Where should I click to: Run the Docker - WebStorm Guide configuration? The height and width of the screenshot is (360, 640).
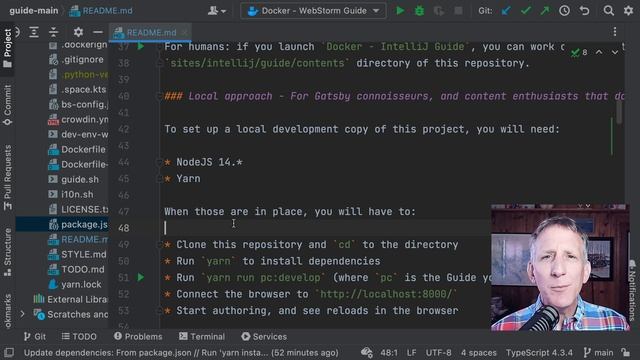tap(400, 11)
